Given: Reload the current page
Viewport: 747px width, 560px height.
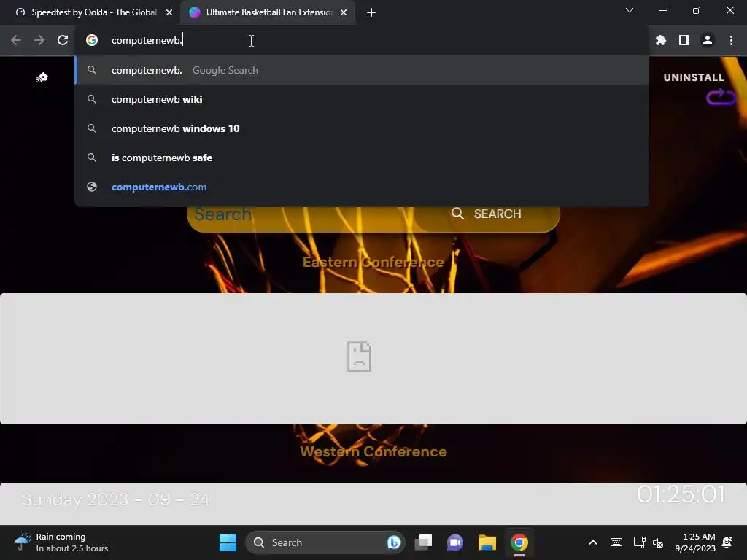Looking at the screenshot, I should (63, 41).
